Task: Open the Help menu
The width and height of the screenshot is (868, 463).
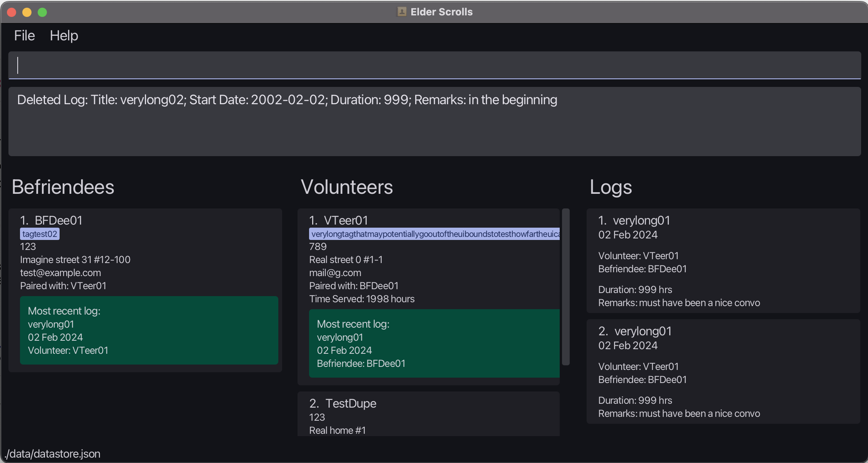Action: point(64,36)
